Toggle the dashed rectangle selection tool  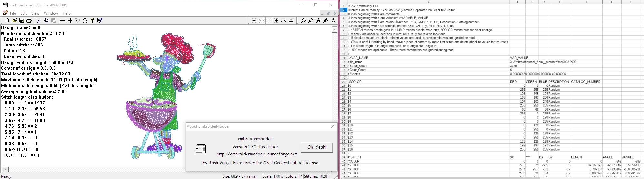pyautogui.click(x=269, y=20)
